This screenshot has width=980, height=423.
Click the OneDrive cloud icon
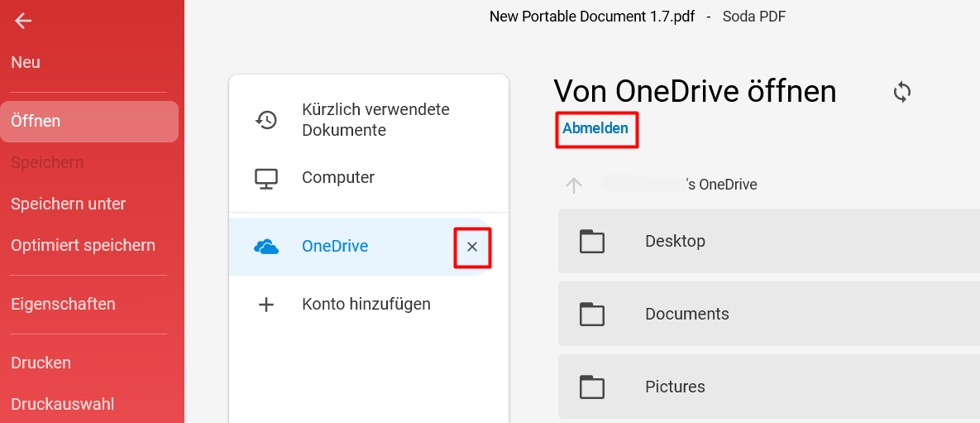[x=266, y=247]
